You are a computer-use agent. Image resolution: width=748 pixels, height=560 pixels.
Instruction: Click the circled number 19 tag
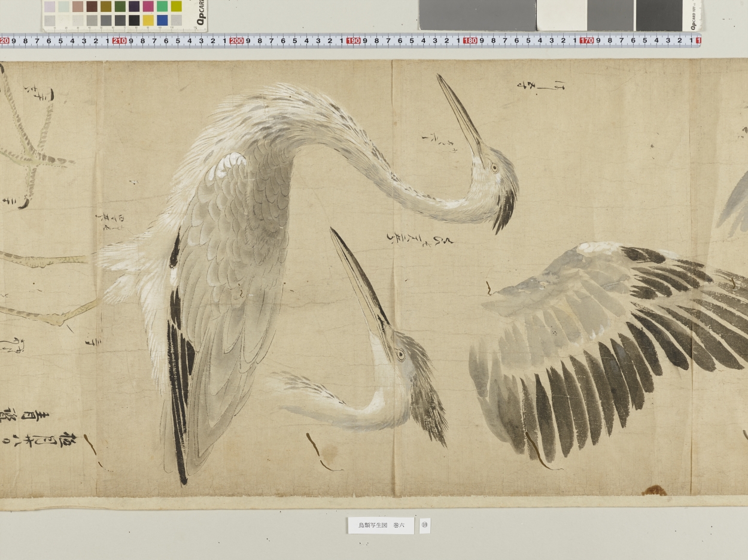pos(425,525)
